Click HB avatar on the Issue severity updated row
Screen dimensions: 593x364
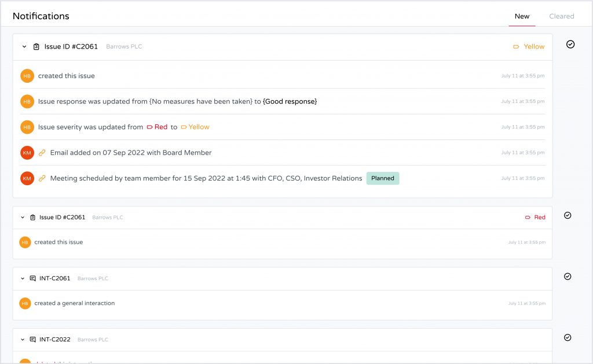coord(27,127)
